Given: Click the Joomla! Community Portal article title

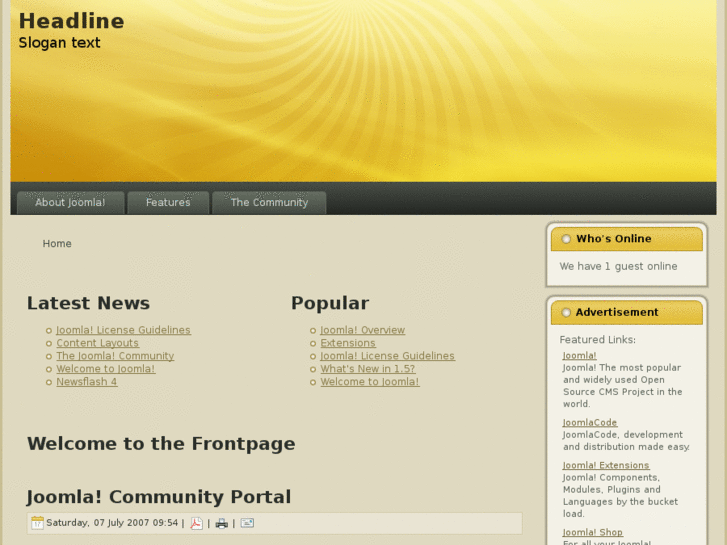Looking at the screenshot, I should point(159,497).
